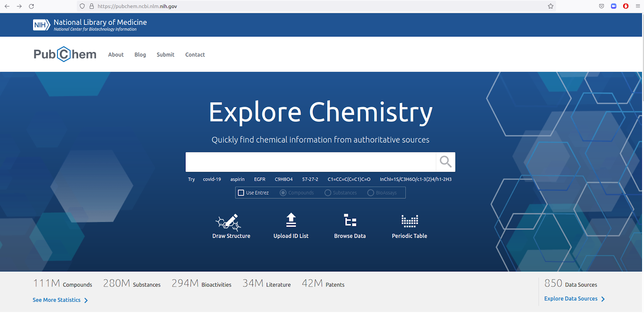Screen dimensions: 644x313
Task: Try the C1=CC=C(C=C1)C=O SMILES example
Action: tap(349, 179)
